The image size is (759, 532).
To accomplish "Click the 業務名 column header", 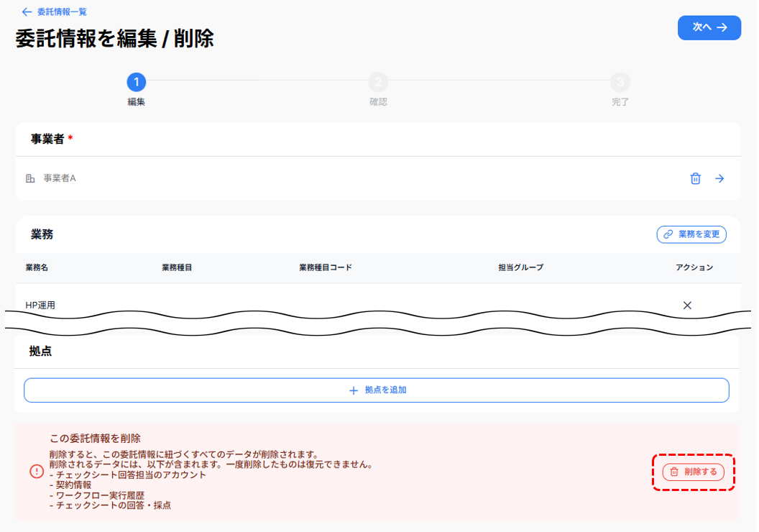I will (37, 267).
